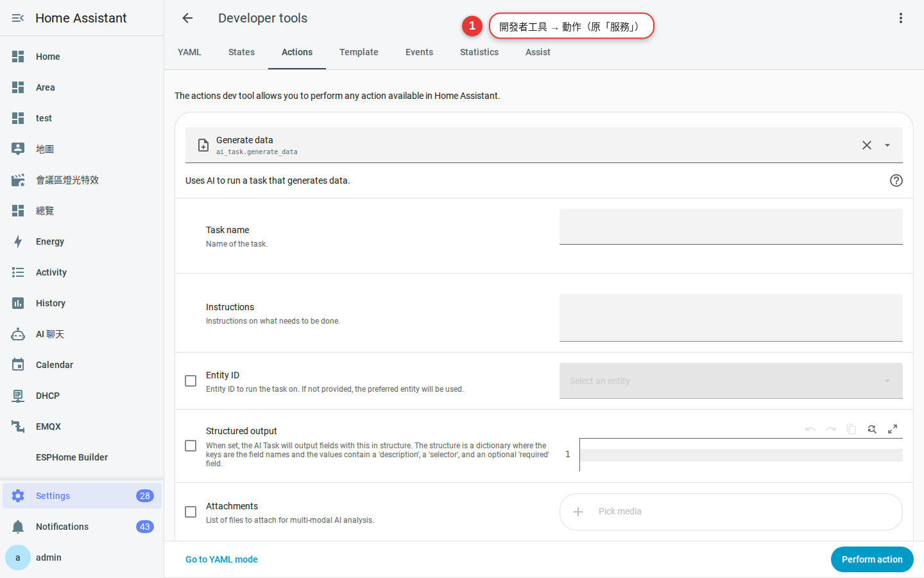Click the Home Assistant title text
924x578 pixels.
(81, 18)
